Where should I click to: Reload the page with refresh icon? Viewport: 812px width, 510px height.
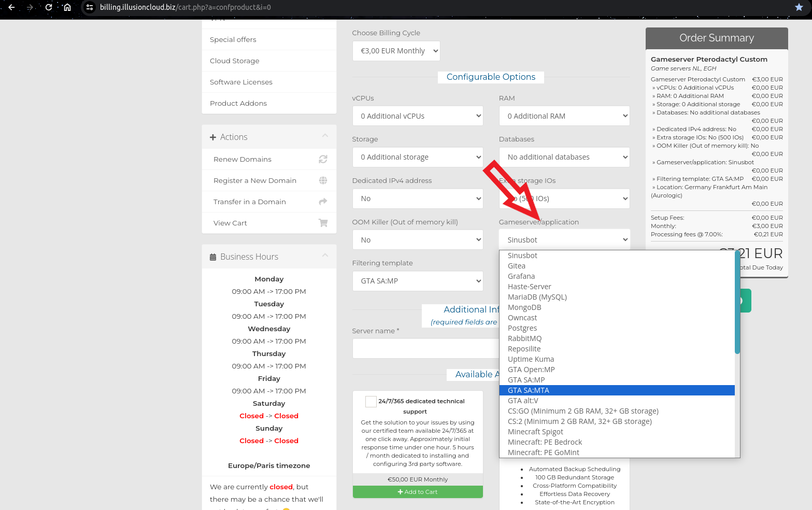tap(49, 7)
